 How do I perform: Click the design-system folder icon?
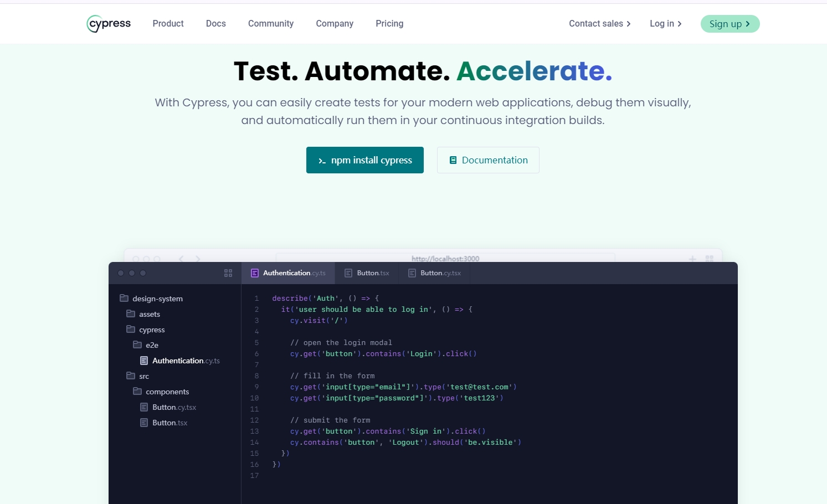tap(124, 298)
